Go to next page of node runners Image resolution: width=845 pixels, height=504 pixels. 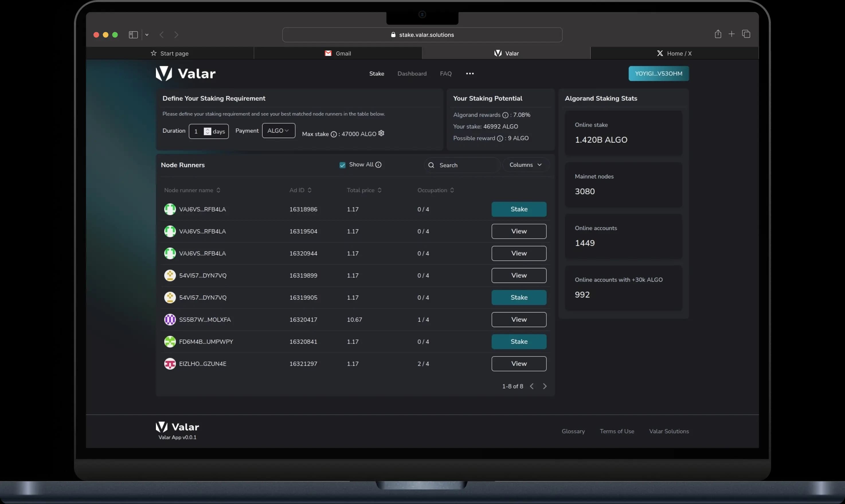545,387
